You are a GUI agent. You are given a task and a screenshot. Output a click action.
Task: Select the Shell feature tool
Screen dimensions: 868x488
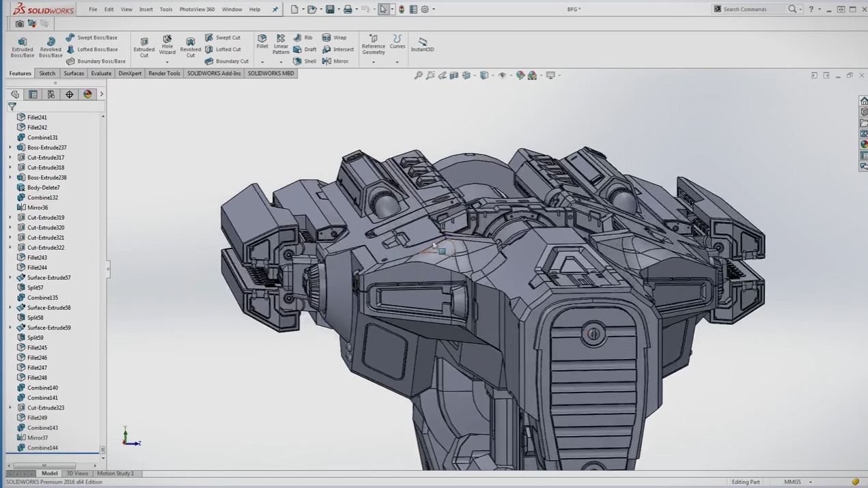[x=305, y=61]
